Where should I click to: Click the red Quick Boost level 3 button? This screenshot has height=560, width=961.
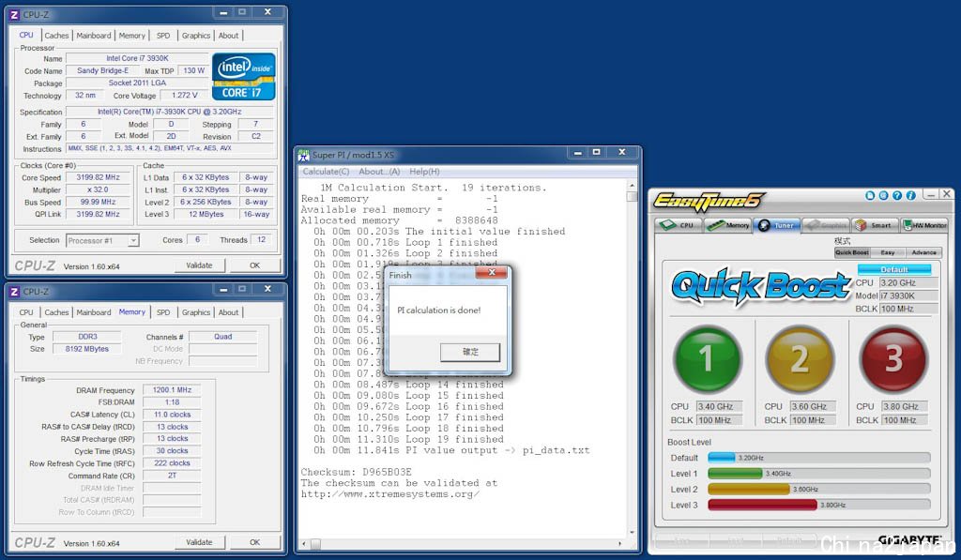pyautogui.click(x=893, y=359)
